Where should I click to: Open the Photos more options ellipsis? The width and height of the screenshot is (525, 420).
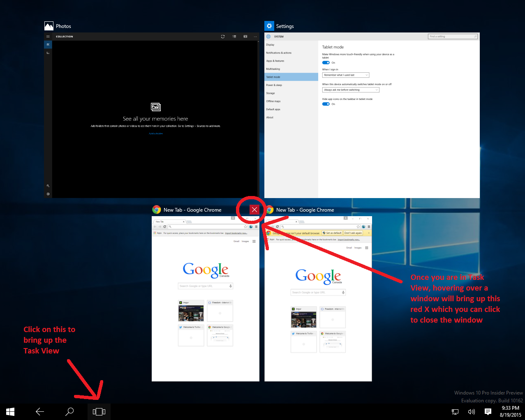click(255, 37)
